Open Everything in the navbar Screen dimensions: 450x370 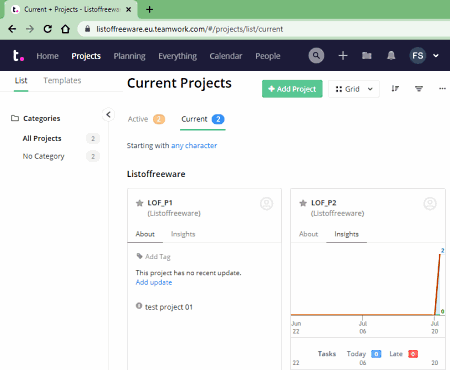pos(177,56)
